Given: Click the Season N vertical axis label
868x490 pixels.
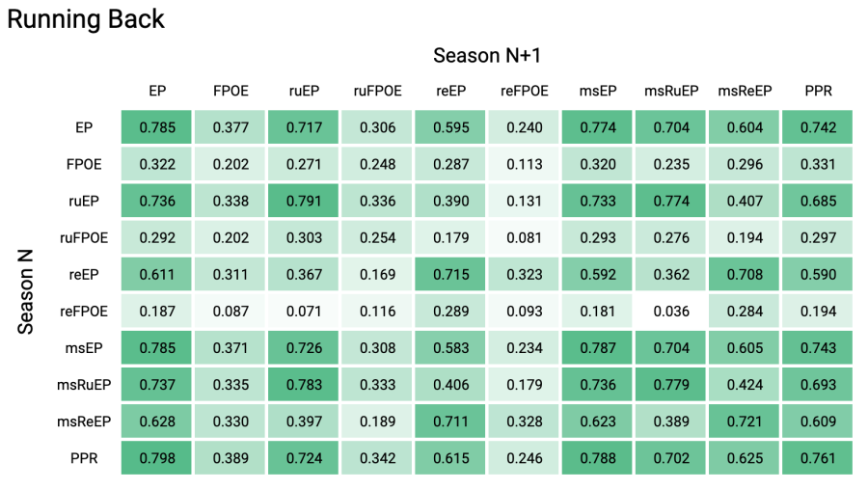Looking at the screenshot, I should [x=25, y=292].
